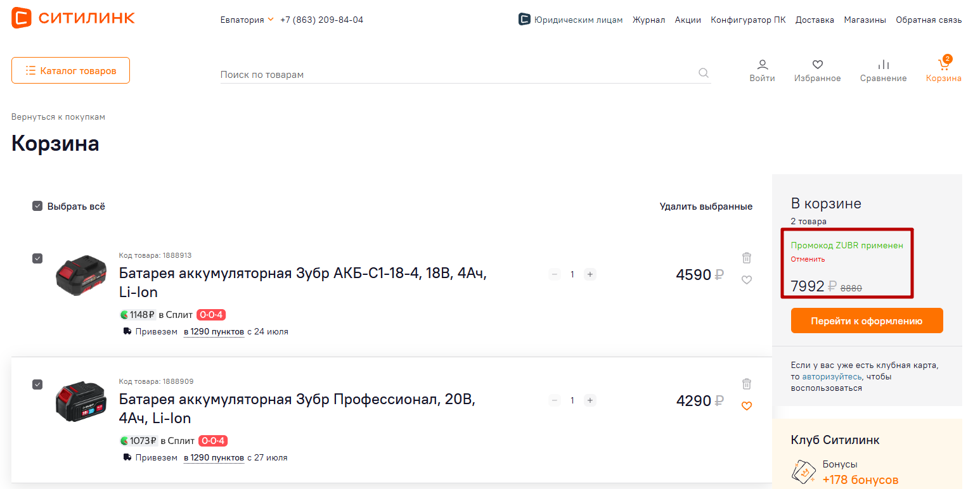The width and height of the screenshot is (980, 489).
Task: Open Сравнение comparison chart icon
Action: click(x=883, y=65)
